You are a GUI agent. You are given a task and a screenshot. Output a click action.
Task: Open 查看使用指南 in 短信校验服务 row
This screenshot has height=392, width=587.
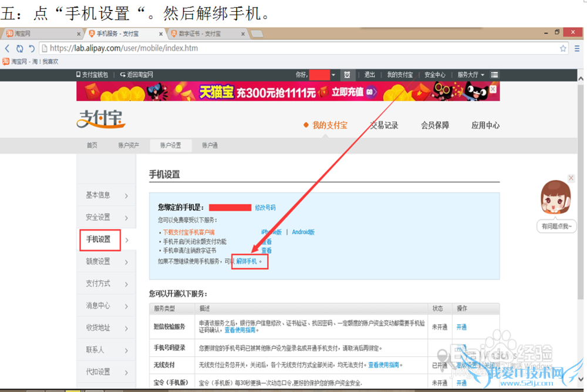(x=240, y=330)
